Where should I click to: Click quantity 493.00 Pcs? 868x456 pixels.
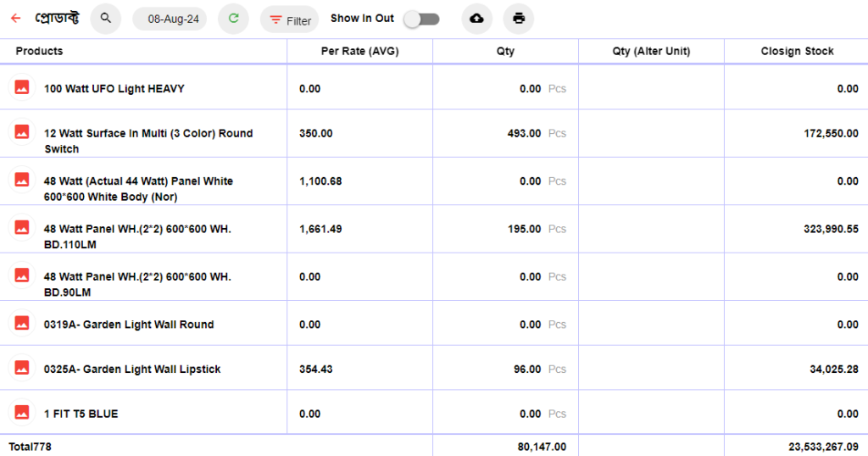[x=537, y=133]
